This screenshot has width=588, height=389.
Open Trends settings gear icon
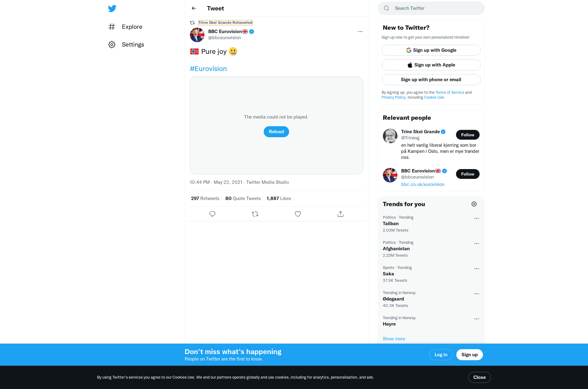[474, 204]
